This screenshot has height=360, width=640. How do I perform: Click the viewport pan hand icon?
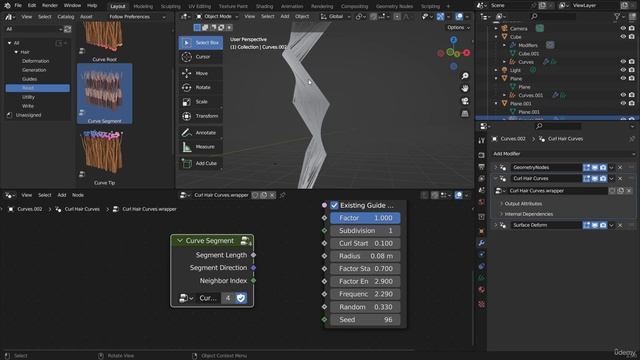click(x=465, y=89)
